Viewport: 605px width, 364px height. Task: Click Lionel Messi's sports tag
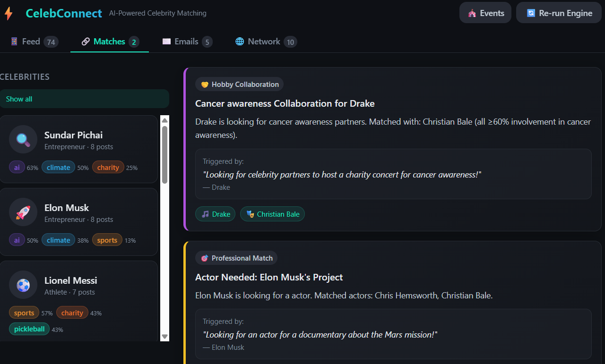coord(24,313)
